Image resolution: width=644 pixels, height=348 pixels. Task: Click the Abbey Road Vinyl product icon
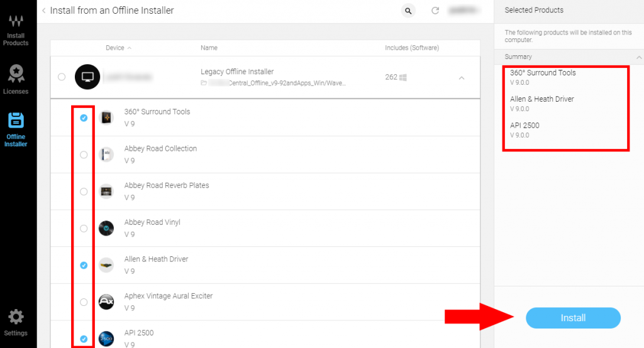pyautogui.click(x=106, y=228)
